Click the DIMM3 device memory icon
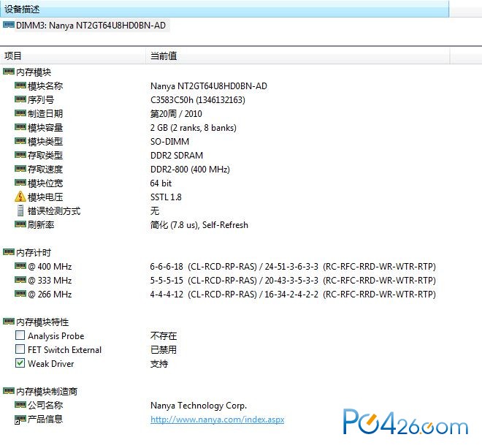Screen dimensions: 482x448 pos(9,25)
